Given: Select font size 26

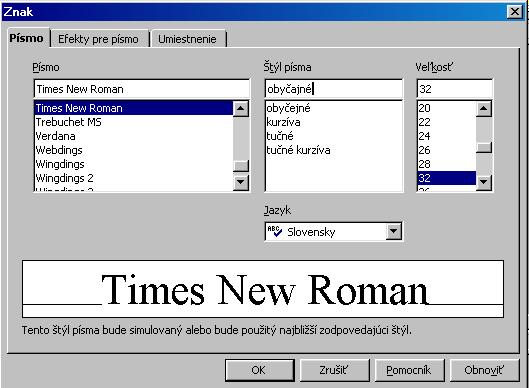Looking at the screenshot, I should (447, 150).
